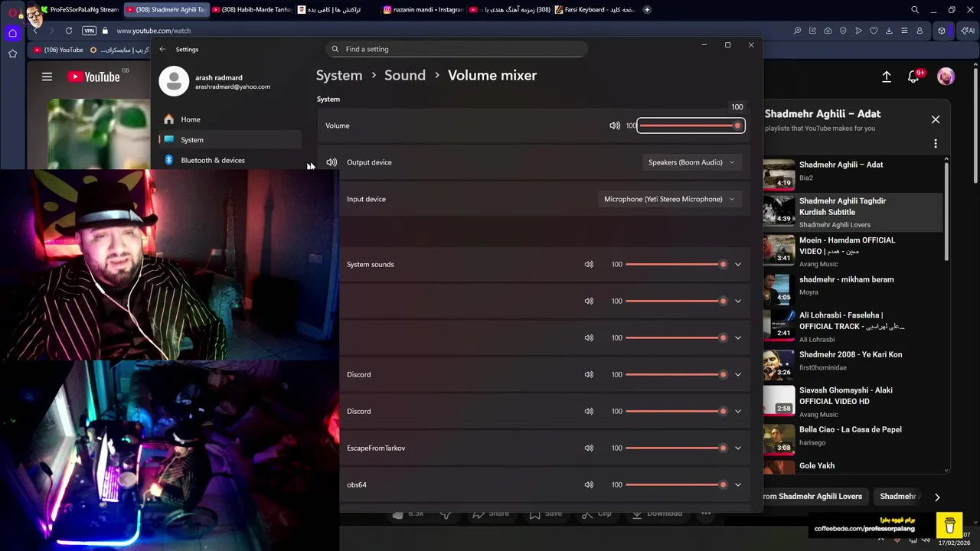Play Ali Lohrasbi - Faseleha track

coord(853,326)
